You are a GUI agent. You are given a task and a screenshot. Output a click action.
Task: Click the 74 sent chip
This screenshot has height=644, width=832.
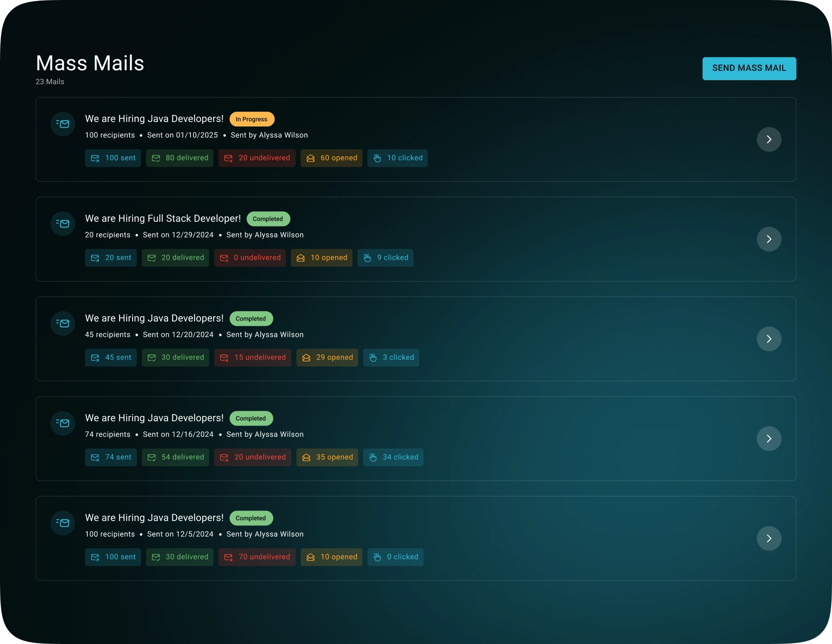(111, 457)
